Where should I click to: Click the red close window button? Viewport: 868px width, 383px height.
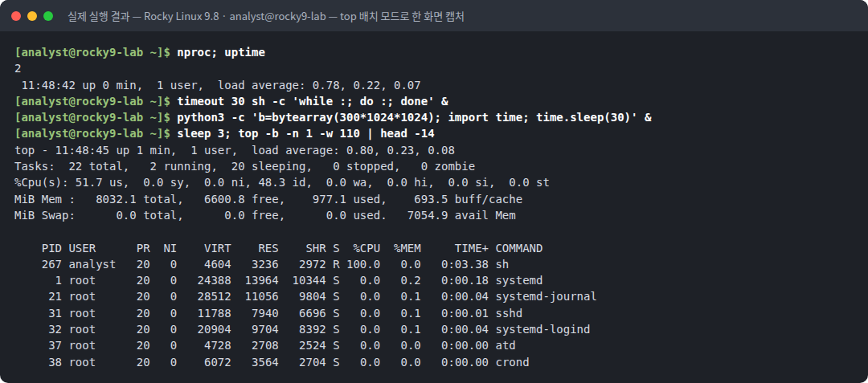[15, 16]
